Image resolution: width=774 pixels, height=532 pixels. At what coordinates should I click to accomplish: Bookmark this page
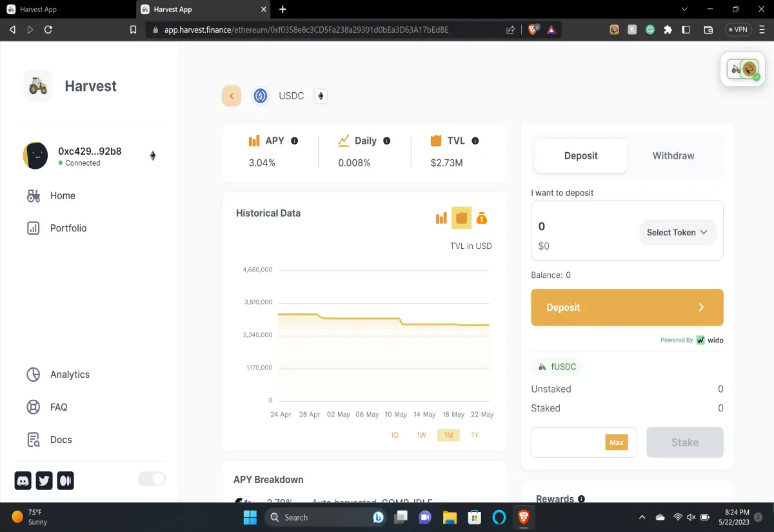point(133,30)
